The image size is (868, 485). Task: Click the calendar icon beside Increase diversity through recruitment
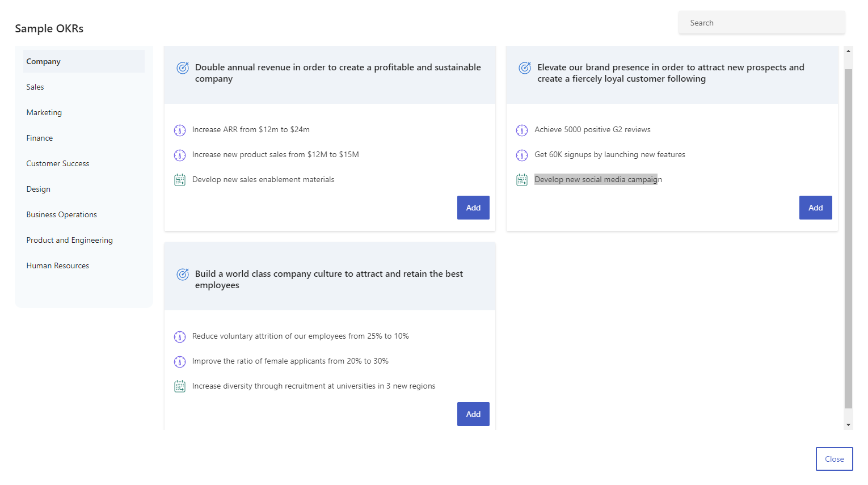pos(180,387)
